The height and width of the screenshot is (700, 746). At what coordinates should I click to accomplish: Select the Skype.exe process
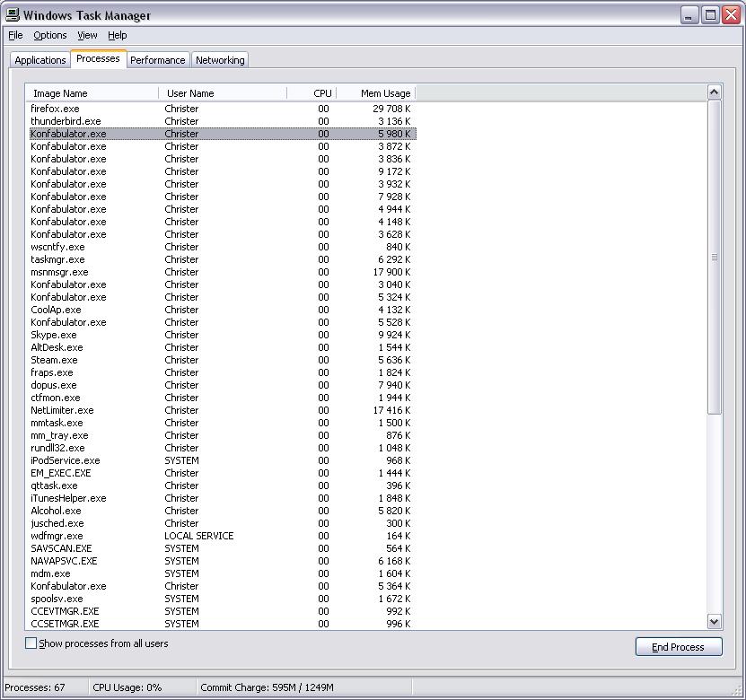(x=223, y=335)
